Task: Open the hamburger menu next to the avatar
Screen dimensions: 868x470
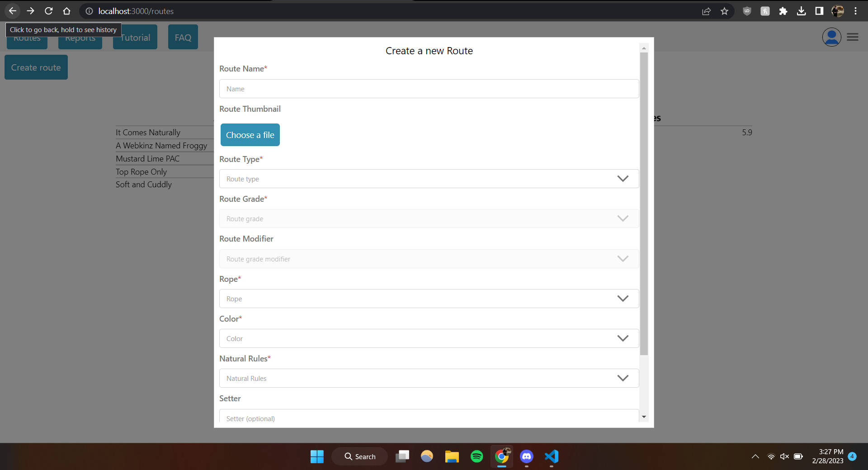Action: (853, 37)
